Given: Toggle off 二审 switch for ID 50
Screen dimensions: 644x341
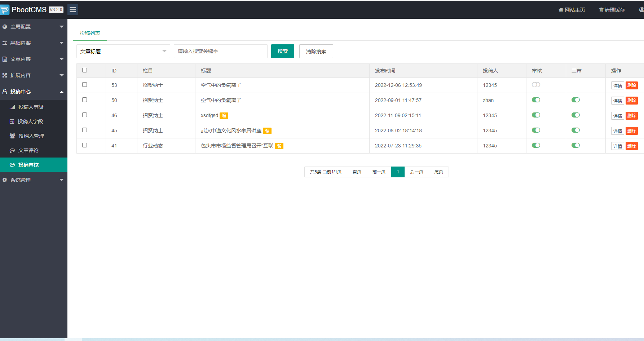Looking at the screenshot, I should [575, 100].
